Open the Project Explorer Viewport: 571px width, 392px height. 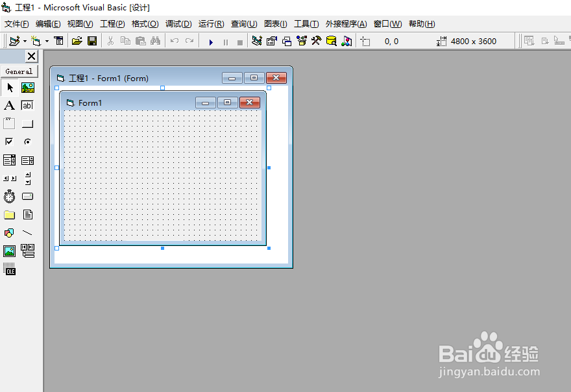257,41
